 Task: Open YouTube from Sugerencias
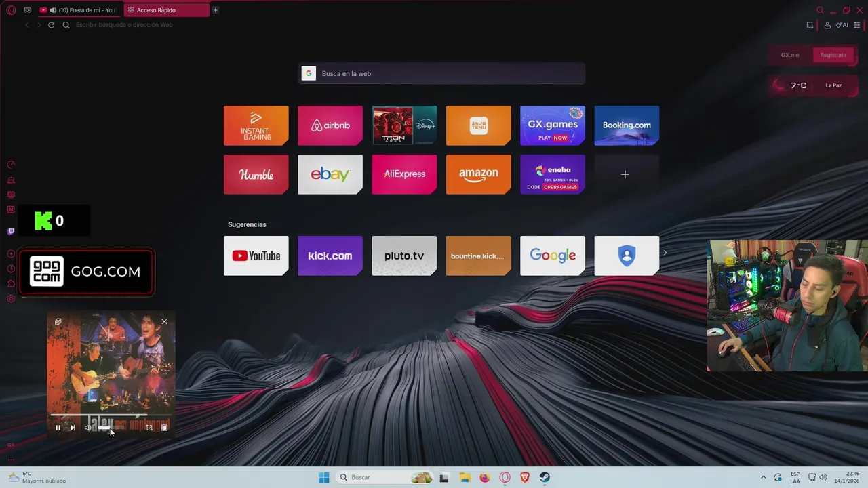[x=256, y=256]
